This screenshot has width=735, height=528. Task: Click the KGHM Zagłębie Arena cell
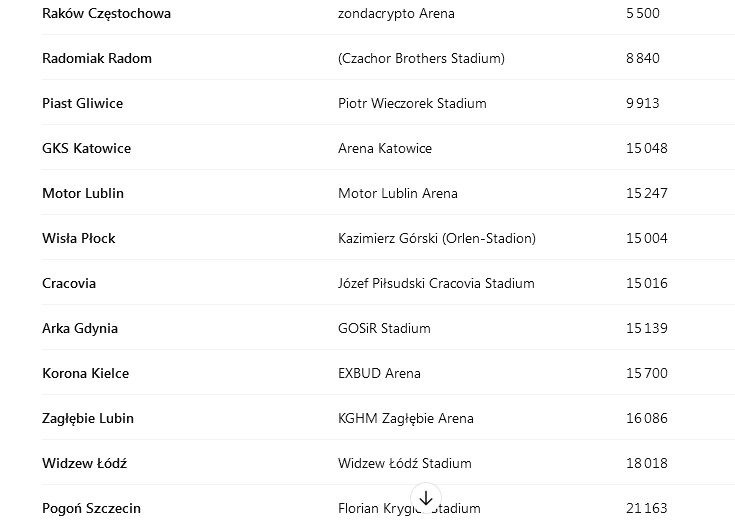406,418
